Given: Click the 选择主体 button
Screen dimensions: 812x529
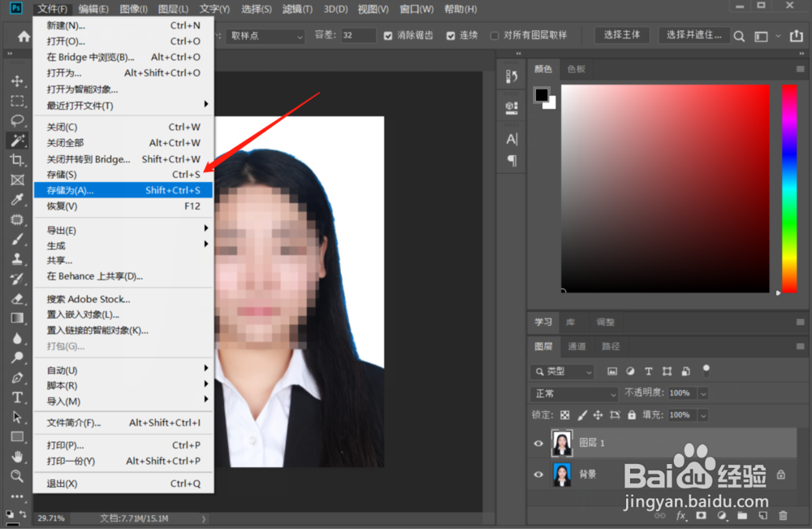Looking at the screenshot, I should (x=621, y=35).
